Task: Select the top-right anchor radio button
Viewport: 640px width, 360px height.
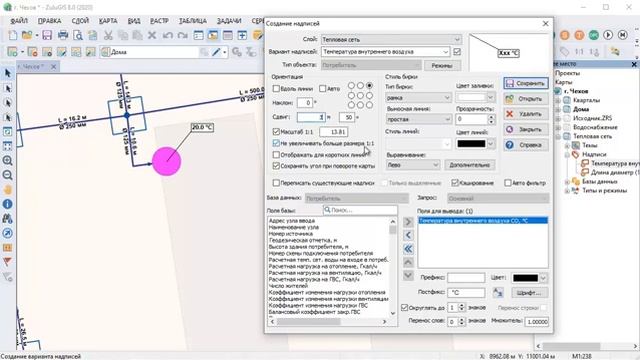Action: point(369,86)
